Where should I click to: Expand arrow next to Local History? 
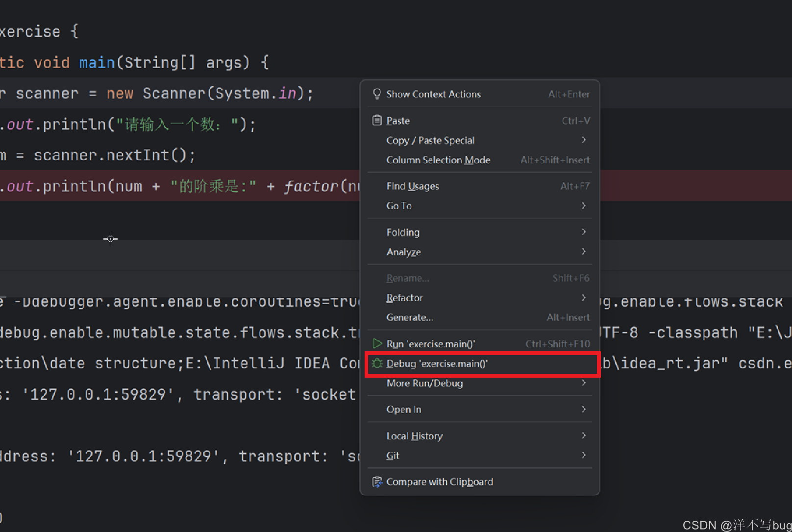click(x=584, y=435)
